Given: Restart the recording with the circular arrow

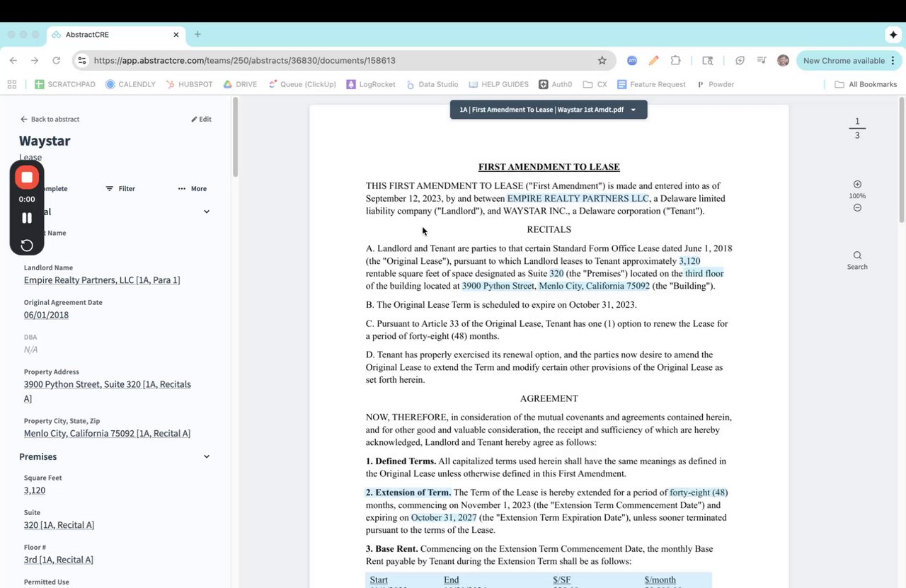Looking at the screenshot, I should point(27,245).
